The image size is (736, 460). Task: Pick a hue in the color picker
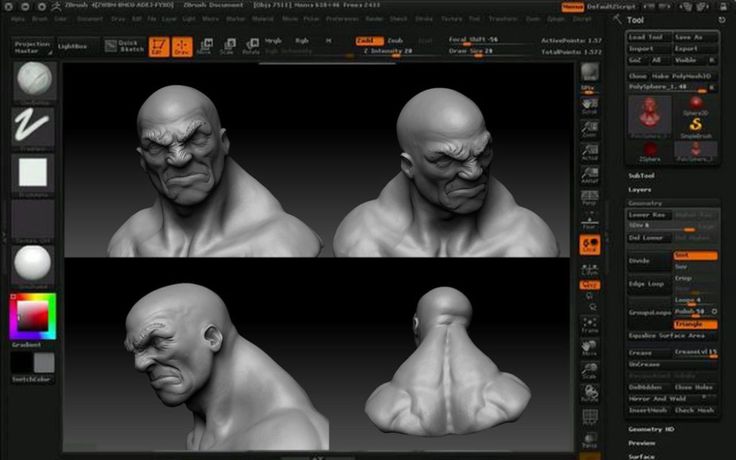point(33,316)
